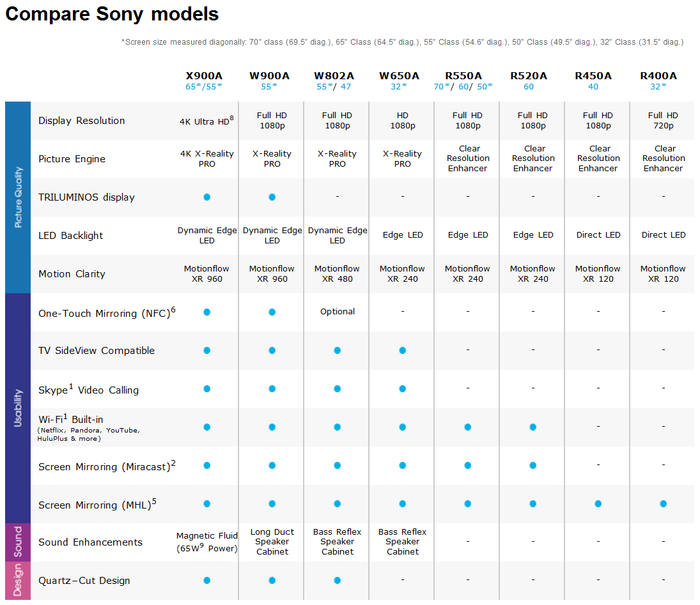Select the 47 size under W802A
The width and height of the screenshot is (700, 605).
(x=346, y=86)
